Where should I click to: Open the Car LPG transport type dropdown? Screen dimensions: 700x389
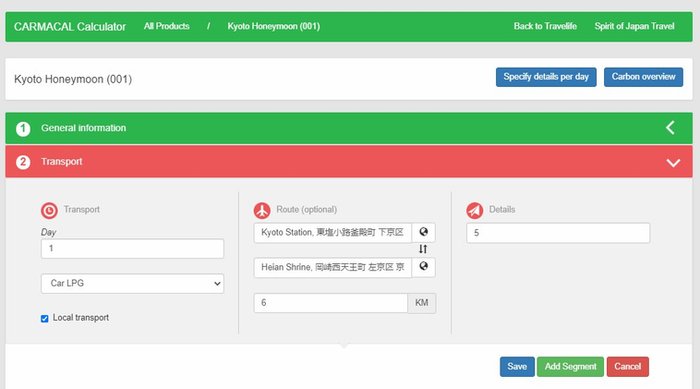coord(133,284)
